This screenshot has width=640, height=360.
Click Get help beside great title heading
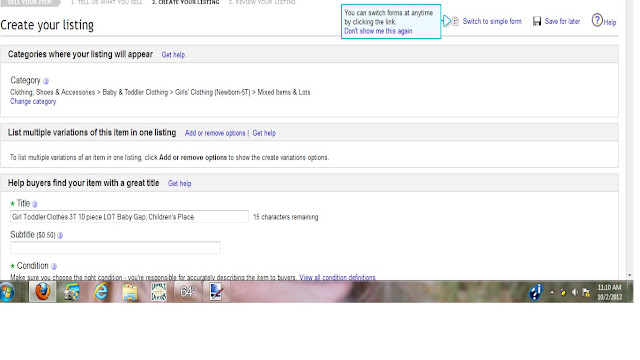click(180, 184)
